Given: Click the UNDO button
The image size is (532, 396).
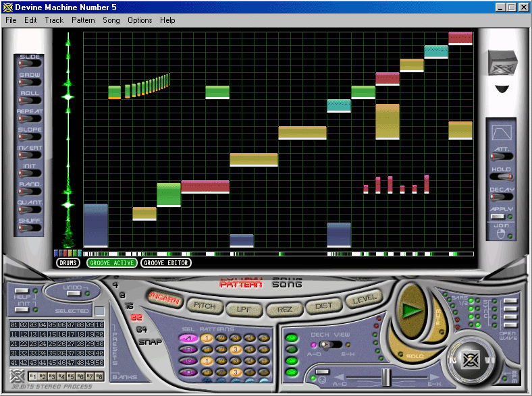Looking at the screenshot, I should (74, 293).
